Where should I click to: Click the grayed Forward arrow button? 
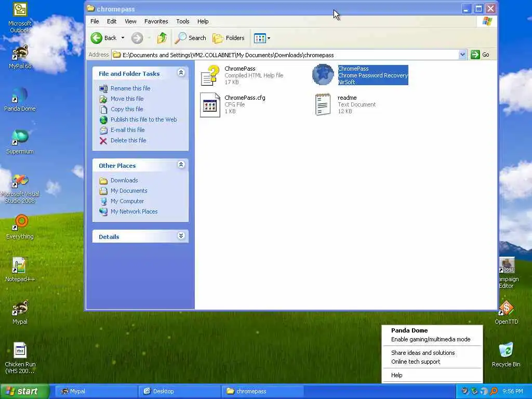click(x=137, y=38)
